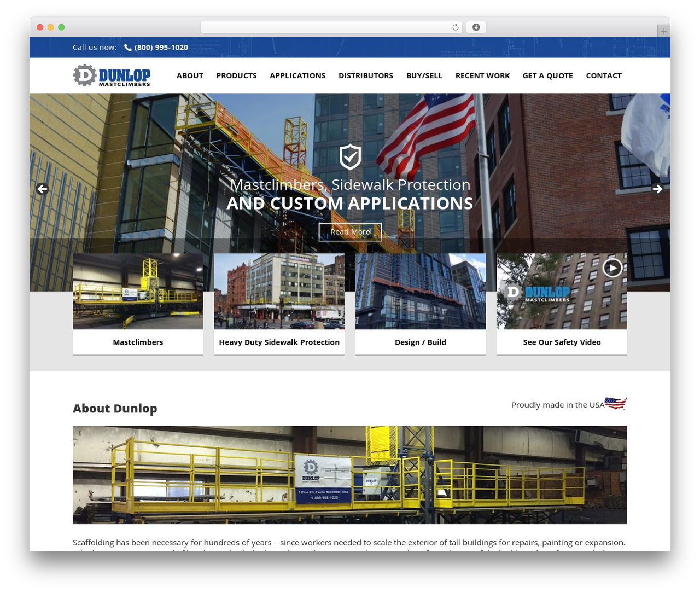Go to the Contact page
Screen dimensions: 700x593
pos(604,75)
